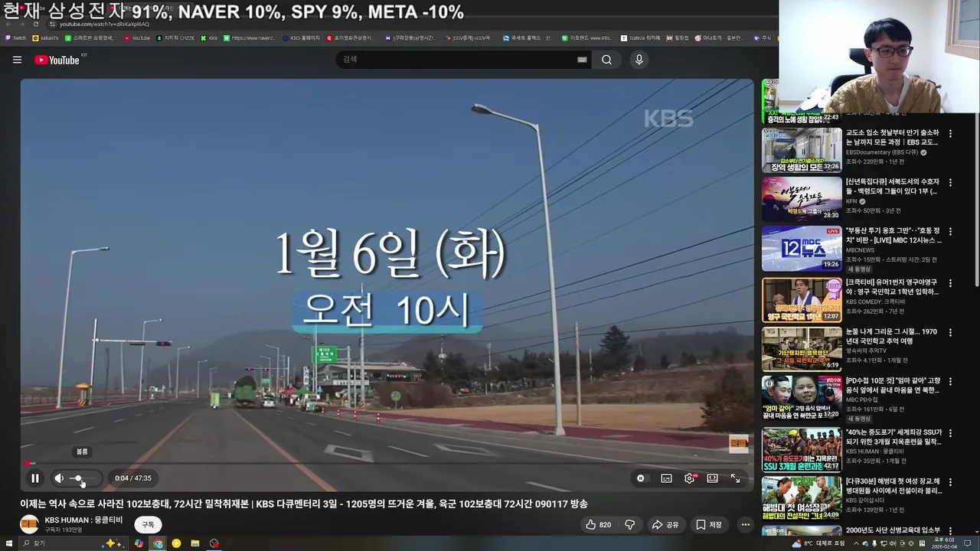Open File Explorer from the taskbar
Viewport: 980px width, 551px height.
(x=195, y=543)
